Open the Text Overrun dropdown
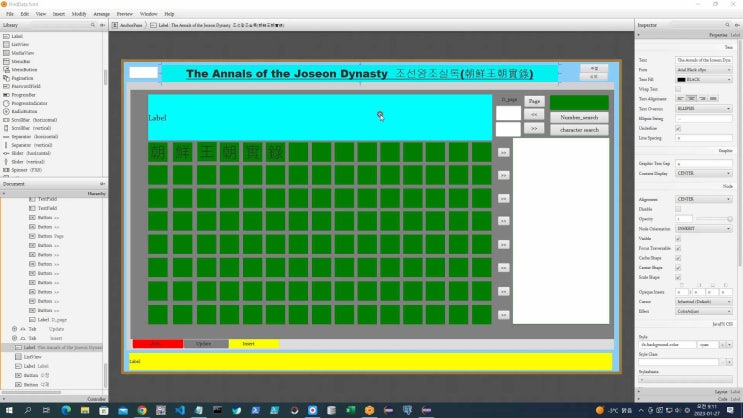 click(703, 108)
